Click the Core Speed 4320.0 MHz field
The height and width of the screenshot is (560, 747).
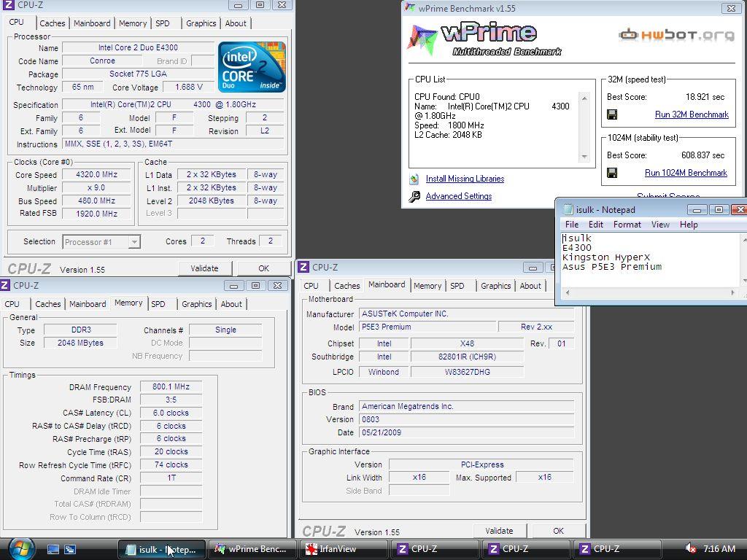[x=96, y=175]
